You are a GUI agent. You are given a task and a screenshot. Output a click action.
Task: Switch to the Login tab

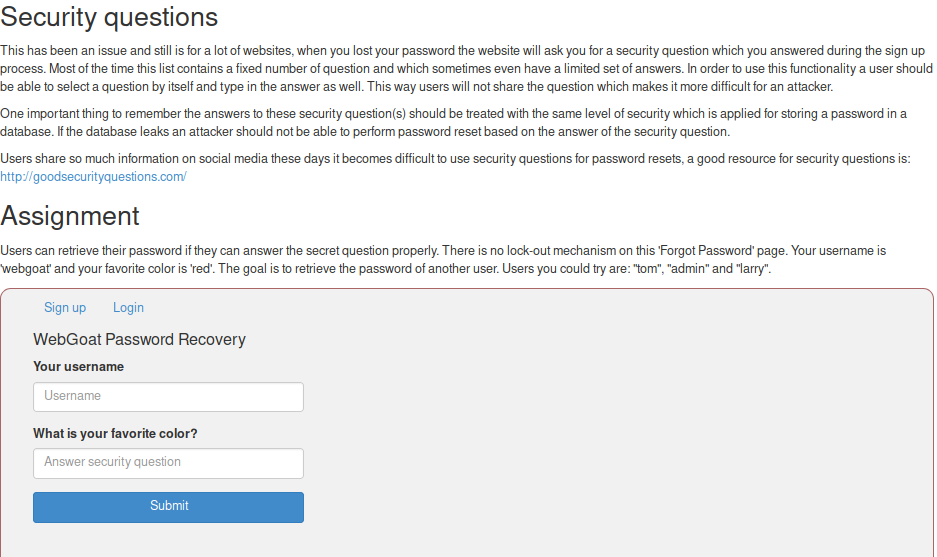point(128,308)
